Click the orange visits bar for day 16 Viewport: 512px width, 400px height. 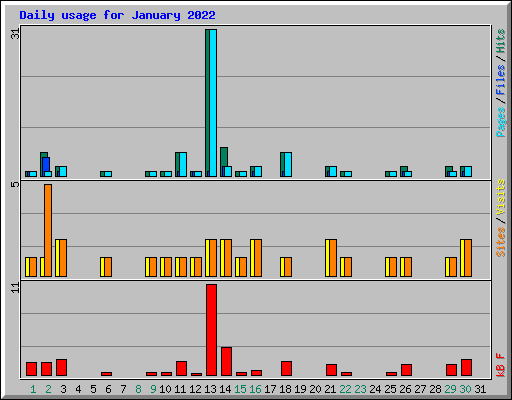tap(258, 258)
